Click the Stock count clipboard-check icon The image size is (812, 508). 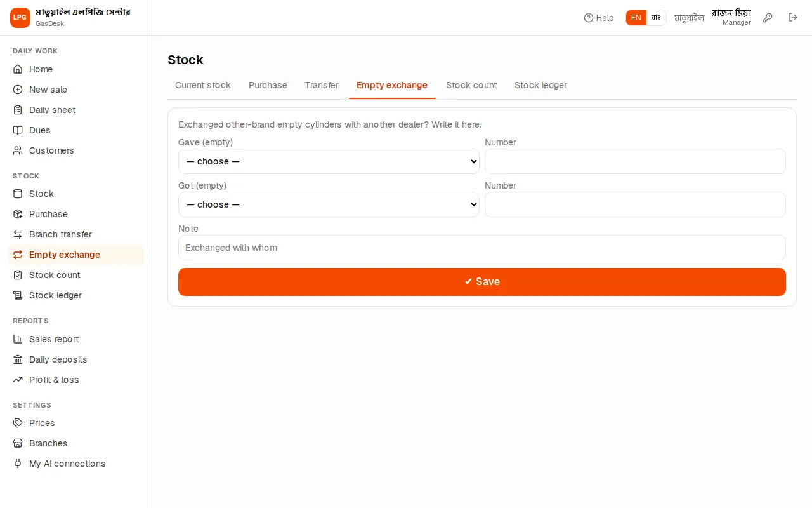coord(18,275)
